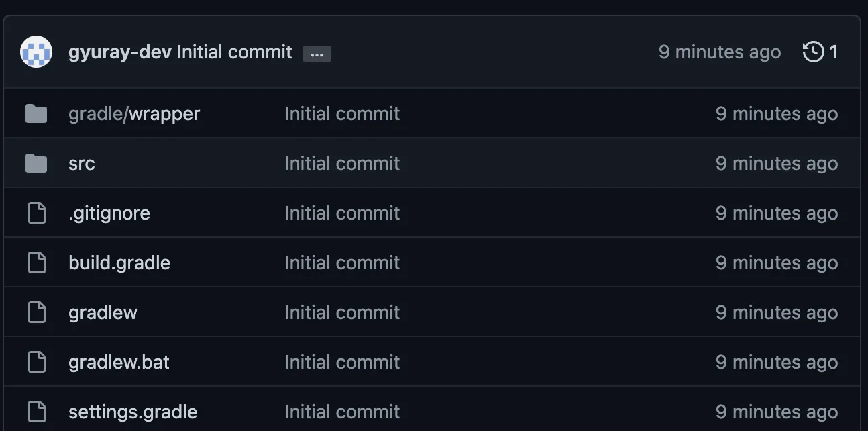
Task: Open the src directory
Action: pyautogui.click(x=82, y=164)
